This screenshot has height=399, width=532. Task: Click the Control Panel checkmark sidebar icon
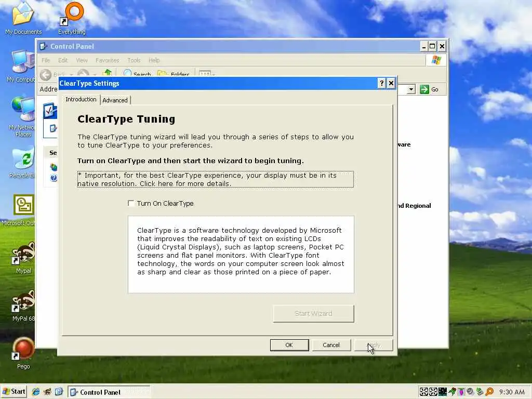[x=50, y=111]
